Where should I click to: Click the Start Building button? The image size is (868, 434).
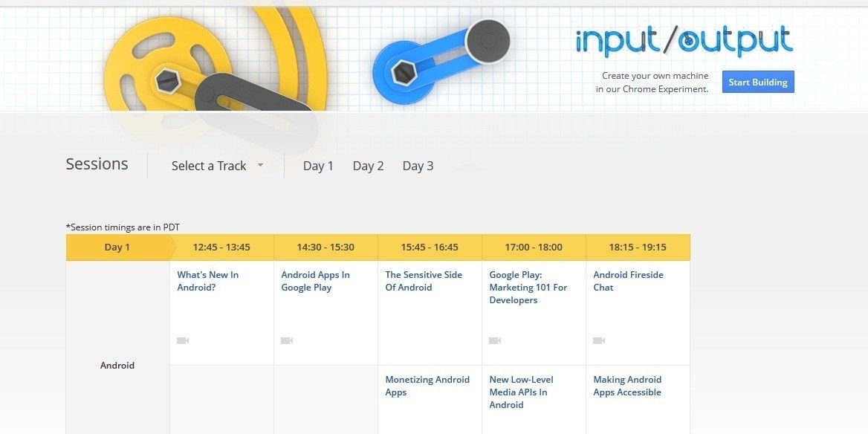[x=758, y=82]
